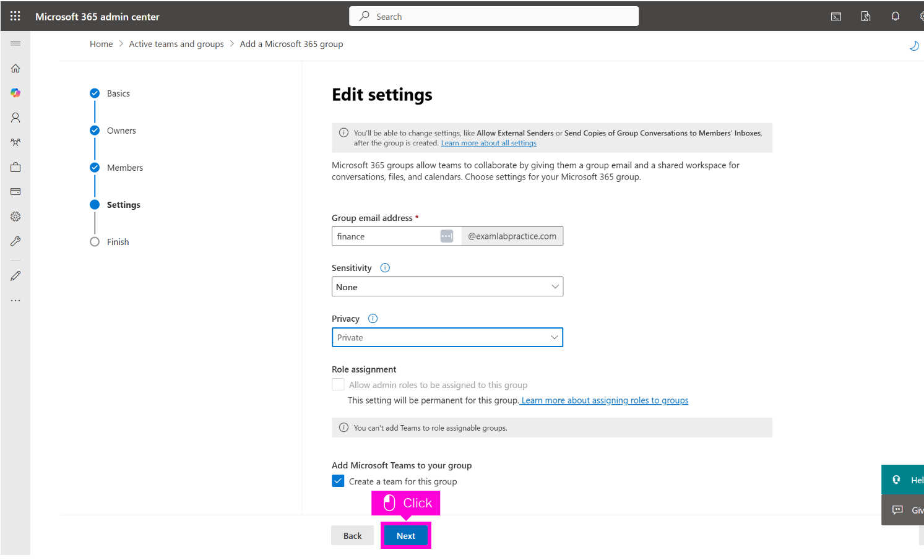Open Cloud Shell icon in header
Viewport: 924px width, 560px height.
click(x=835, y=17)
